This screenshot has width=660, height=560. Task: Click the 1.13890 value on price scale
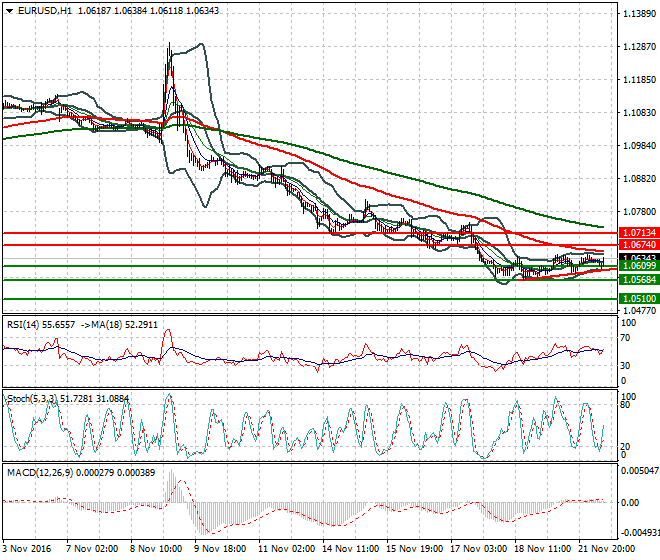click(638, 15)
